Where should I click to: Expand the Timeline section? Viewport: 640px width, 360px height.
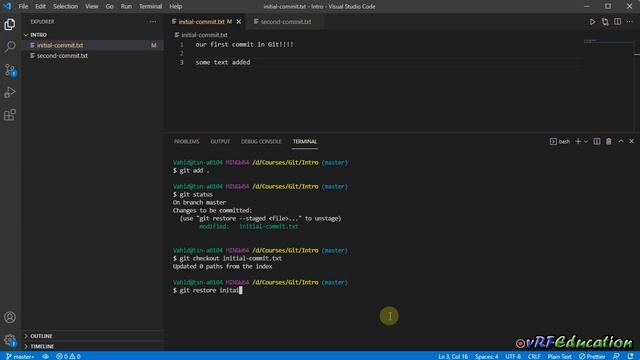coord(93,346)
